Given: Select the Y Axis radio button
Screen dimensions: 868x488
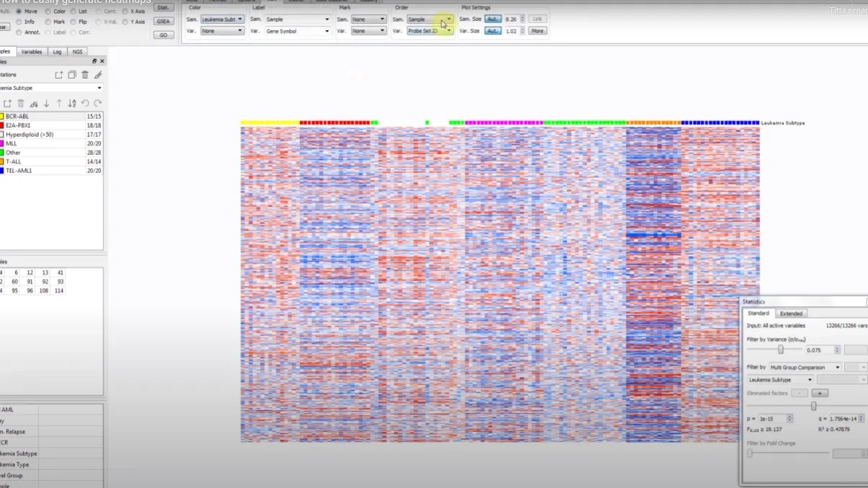Looking at the screenshot, I should (125, 22).
